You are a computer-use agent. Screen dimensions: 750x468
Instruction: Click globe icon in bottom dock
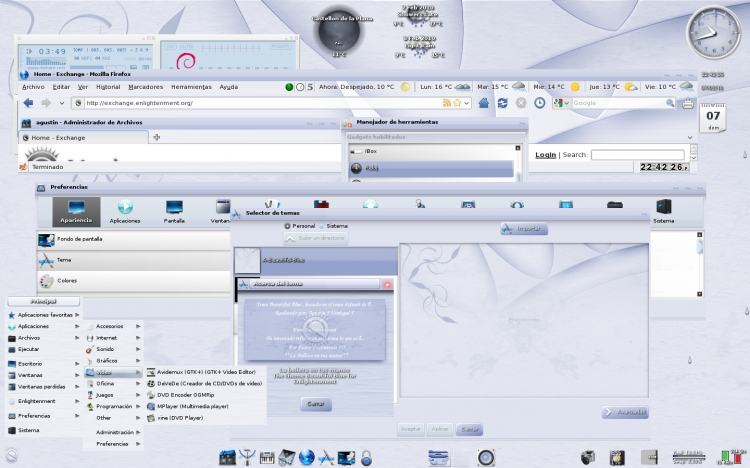click(307, 457)
